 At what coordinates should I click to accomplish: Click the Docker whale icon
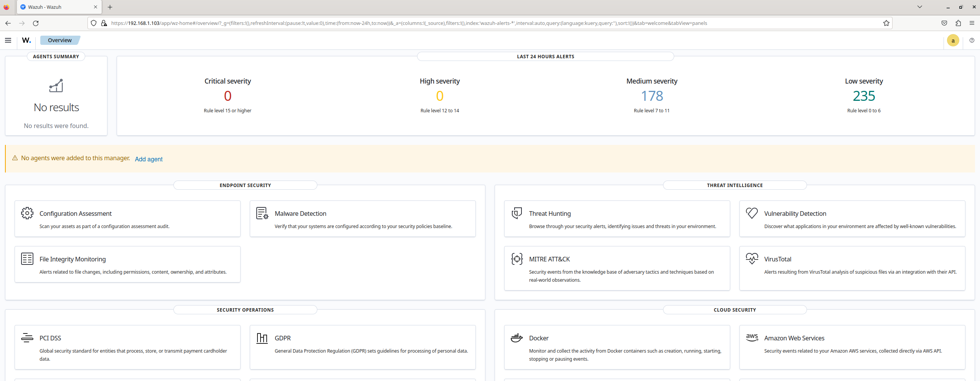coord(516,338)
